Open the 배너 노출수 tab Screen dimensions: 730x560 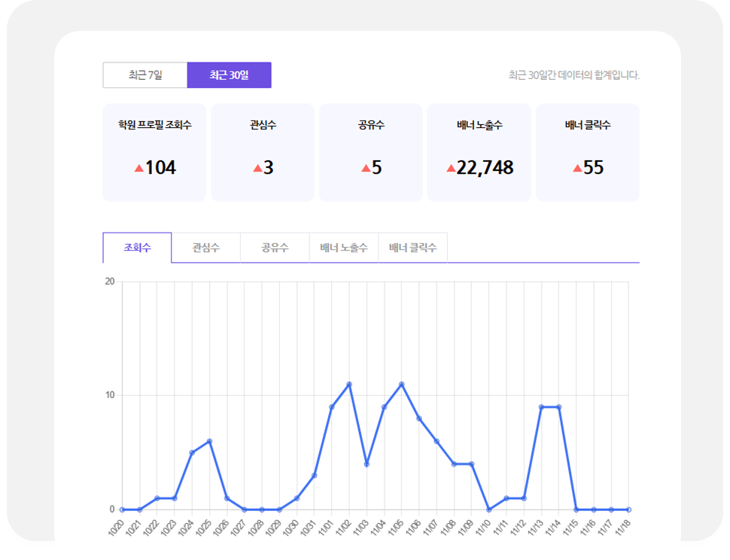tap(344, 246)
